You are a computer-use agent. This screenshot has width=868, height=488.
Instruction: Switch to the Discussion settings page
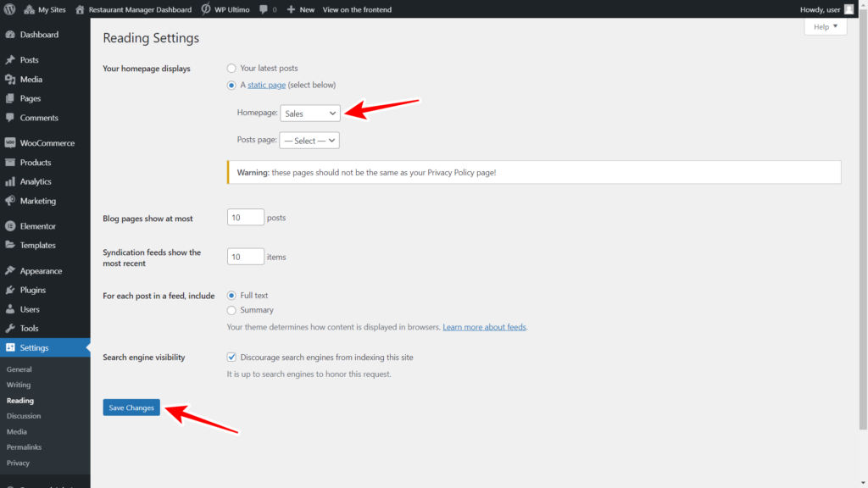tap(23, 416)
